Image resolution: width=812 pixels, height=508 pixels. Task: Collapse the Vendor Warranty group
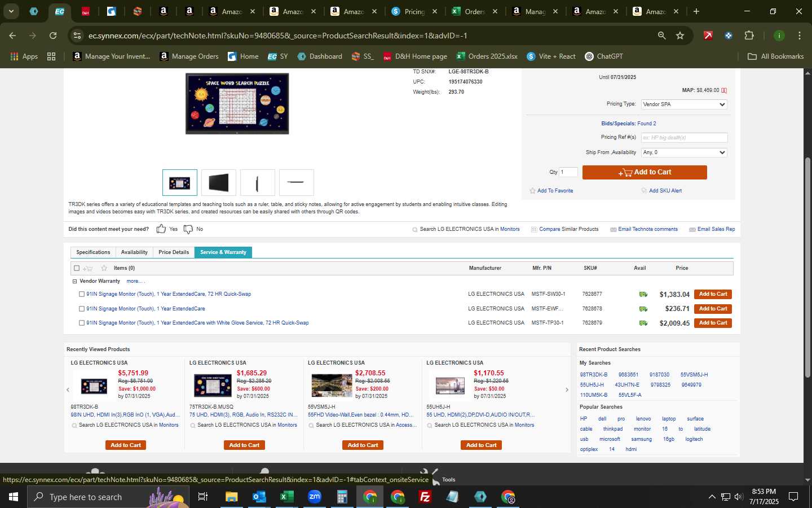tap(74, 281)
